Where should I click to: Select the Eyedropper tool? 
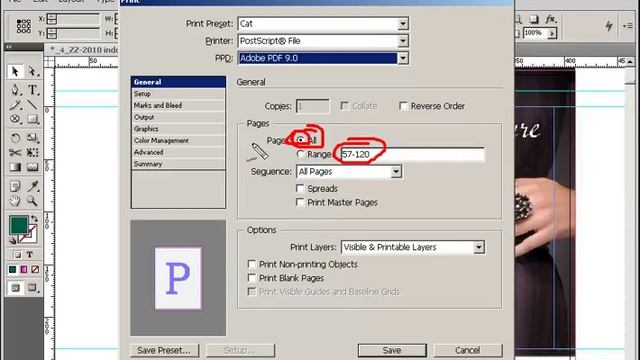click(32, 187)
